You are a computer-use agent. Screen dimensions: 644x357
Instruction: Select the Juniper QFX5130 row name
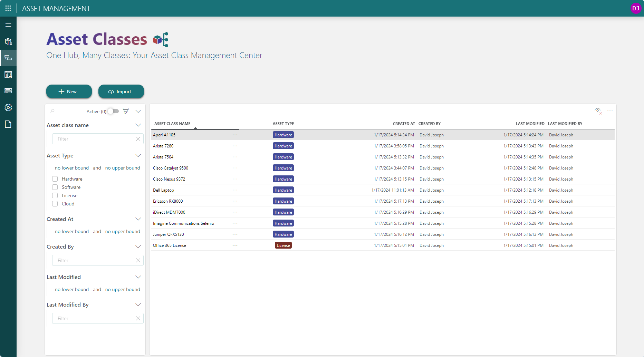click(169, 234)
